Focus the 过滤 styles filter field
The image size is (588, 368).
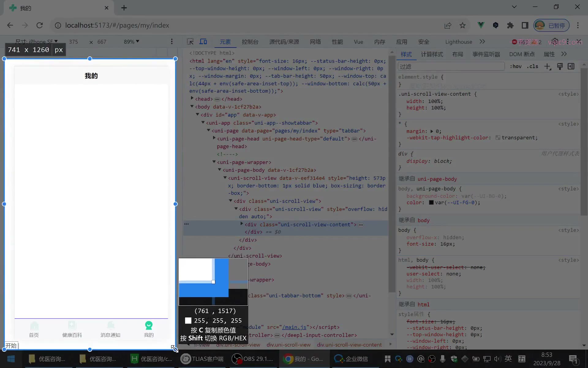[x=451, y=67]
